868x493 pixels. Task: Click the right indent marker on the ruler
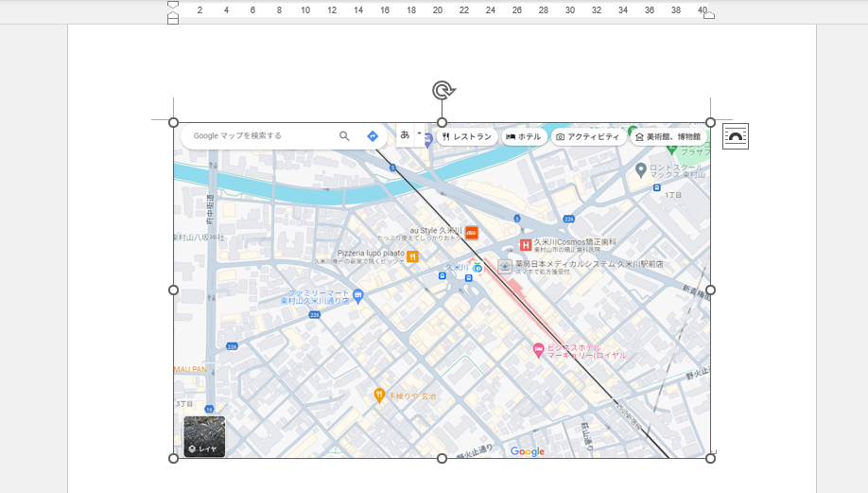pos(708,14)
